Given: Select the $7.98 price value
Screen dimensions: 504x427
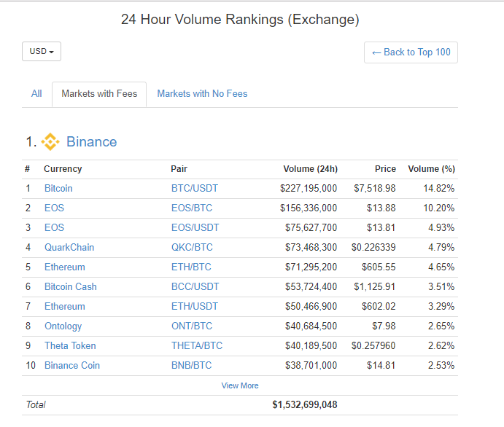Looking at the screenshot, I should coord(384,326).
